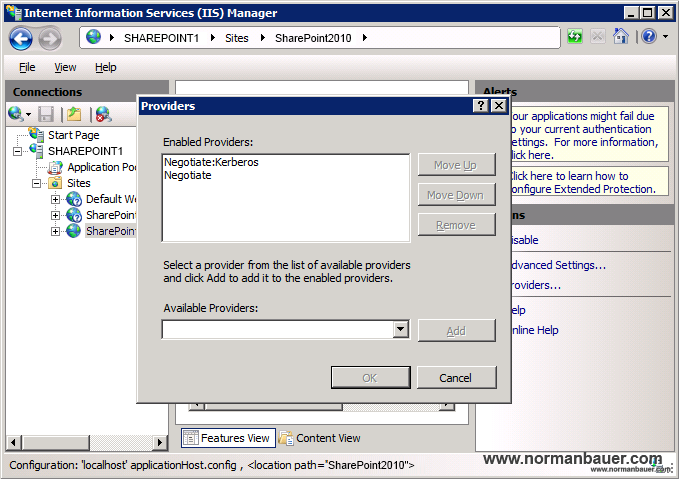Click the green Refresh page icon
The height and width of the screenshot is (479, 679).
(575, 37)
